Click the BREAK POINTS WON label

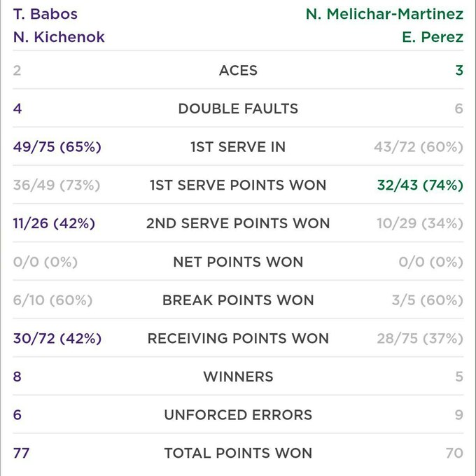(238, 300)
